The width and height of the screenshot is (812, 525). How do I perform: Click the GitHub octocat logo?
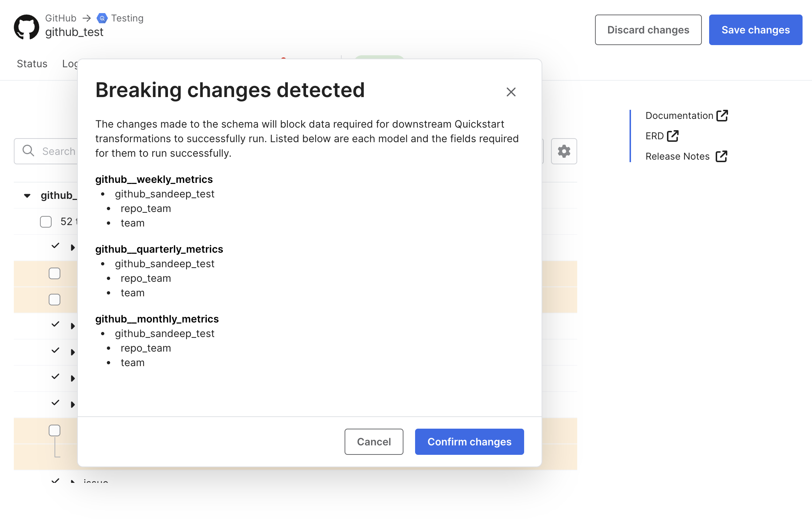click(x=26, y=27)
